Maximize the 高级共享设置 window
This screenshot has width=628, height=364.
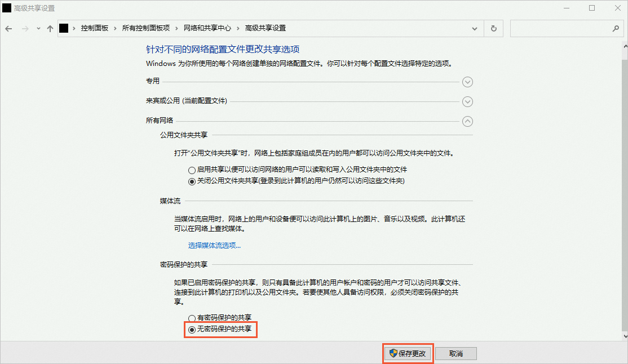coord(592,8)
